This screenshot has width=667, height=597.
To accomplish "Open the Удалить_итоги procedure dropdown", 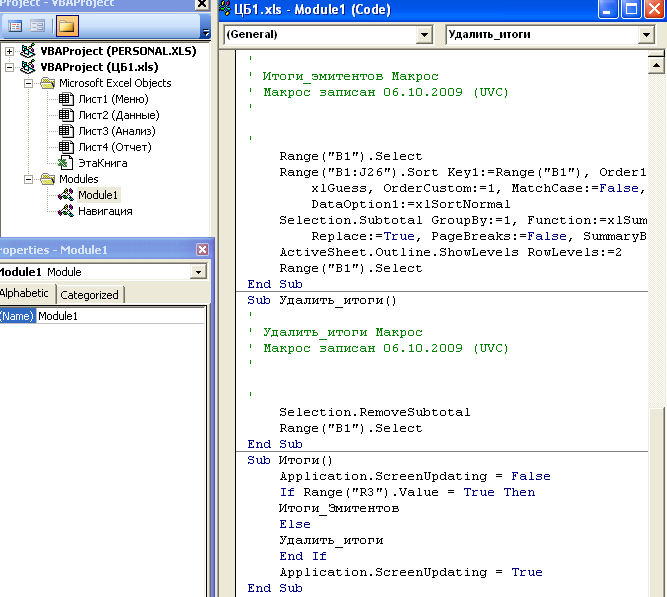I will 646,34.
